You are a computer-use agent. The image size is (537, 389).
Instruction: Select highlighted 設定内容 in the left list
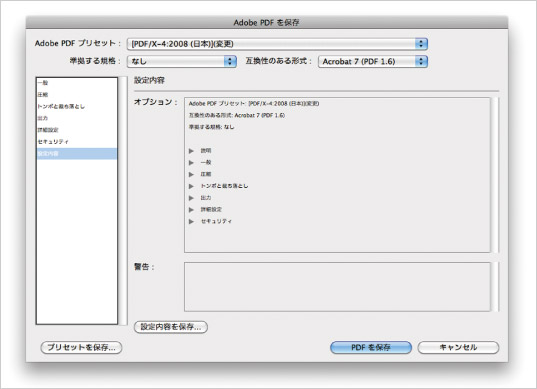point(77,153)
